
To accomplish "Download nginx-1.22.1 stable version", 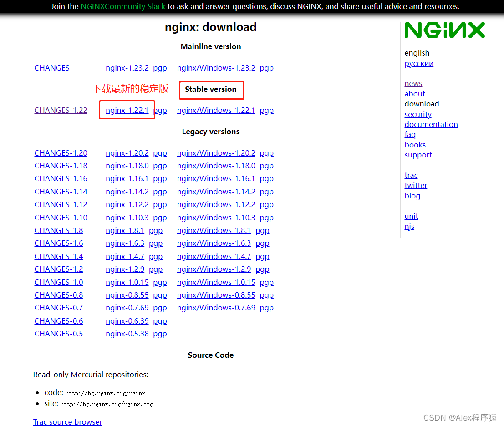I will coord(127,110).
